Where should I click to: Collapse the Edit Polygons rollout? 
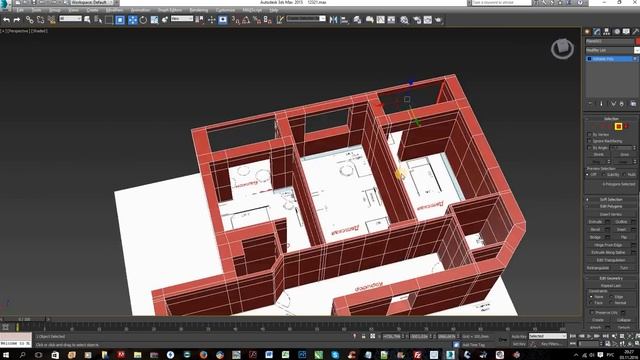tap(611, 206)
